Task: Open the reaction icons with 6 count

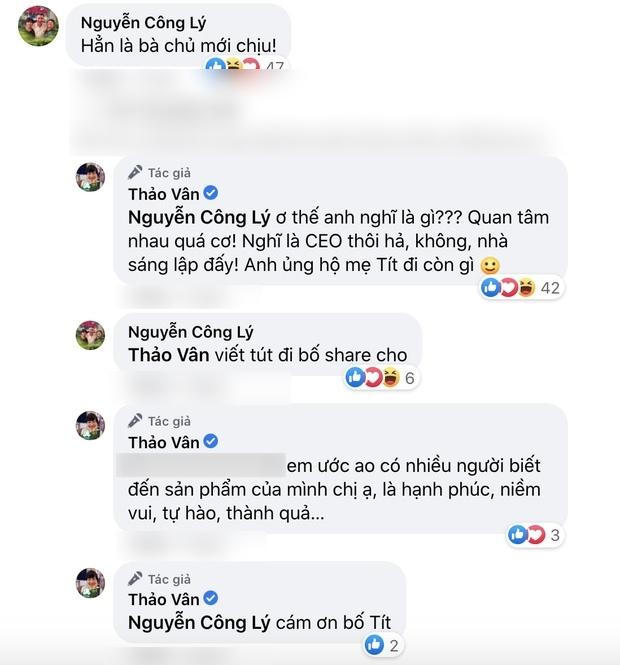Action: point(372,377)
